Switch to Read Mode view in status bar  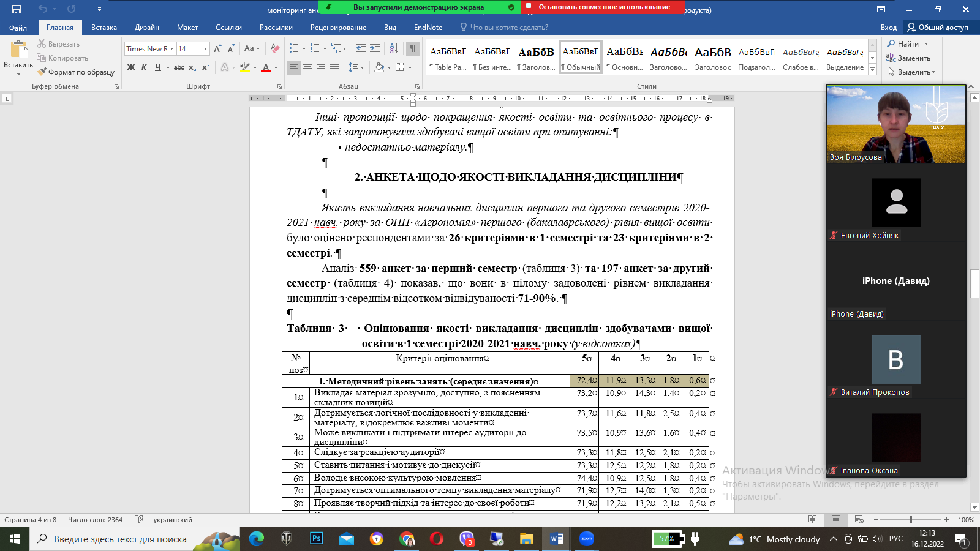tap(813, 519)
